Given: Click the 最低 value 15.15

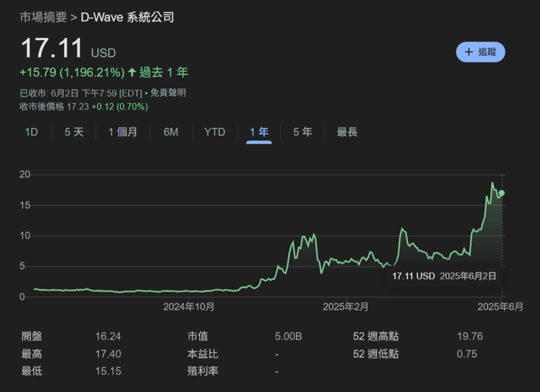Looking at the screenshot, I should (x=108, y=371).
